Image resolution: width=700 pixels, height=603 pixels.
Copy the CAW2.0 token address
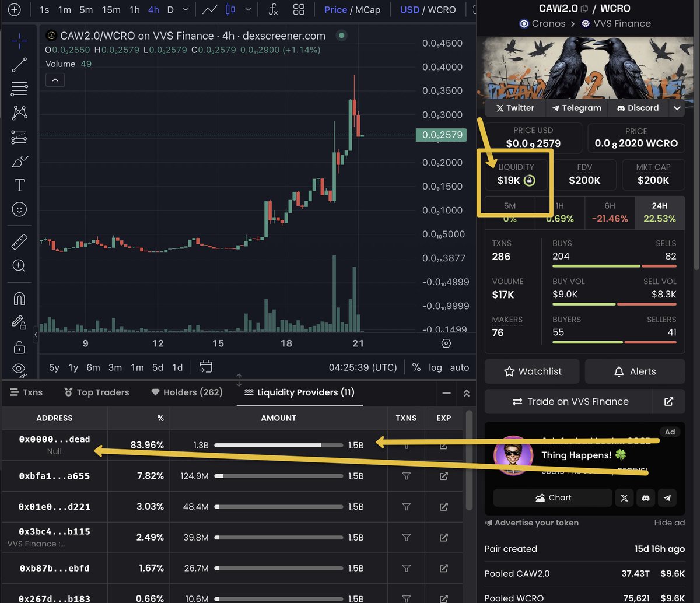[584, 9]
